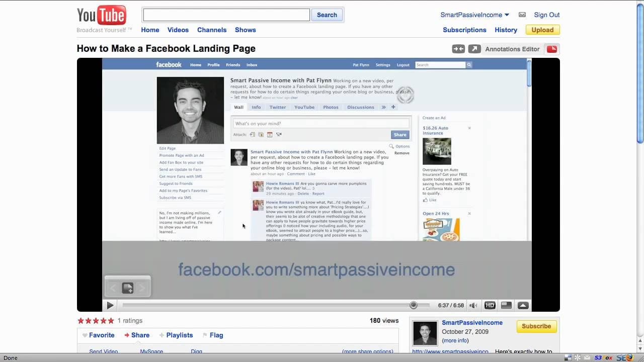Open the Playlists tab

176,335
